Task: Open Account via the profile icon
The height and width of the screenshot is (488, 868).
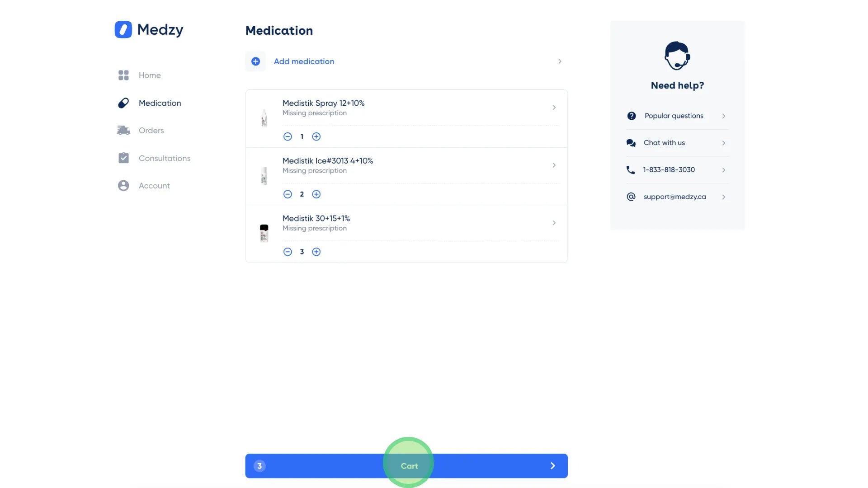Action: tap(123, 185)
